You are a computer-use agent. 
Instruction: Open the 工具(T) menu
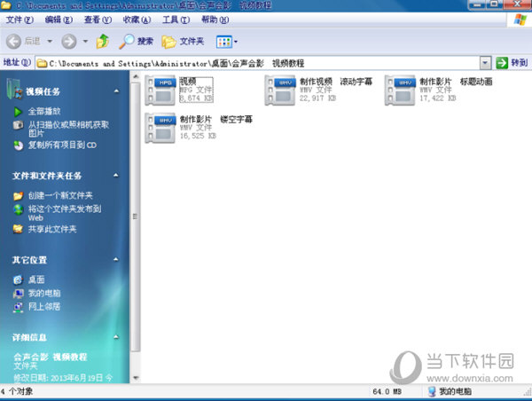click(x=176, y=20)
